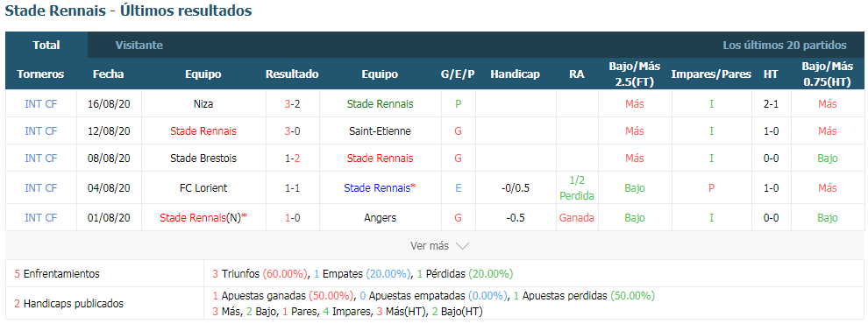Open Los últimos 20 partidos selector
This screenshot has width=868, height=324.
(x=785, y=46)
